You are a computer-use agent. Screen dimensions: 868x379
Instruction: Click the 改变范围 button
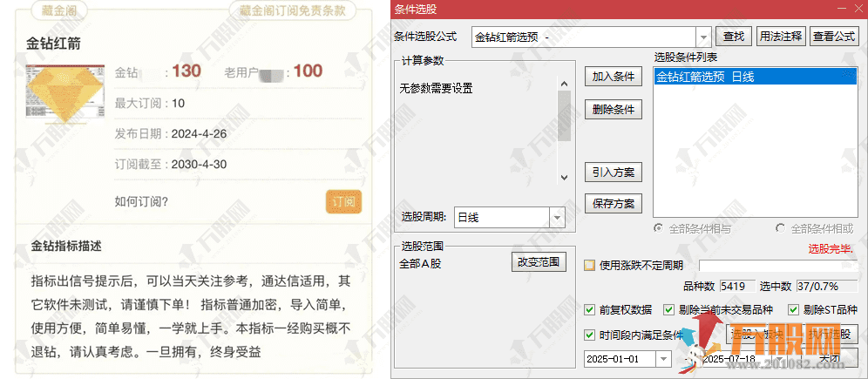coord(539,261)
